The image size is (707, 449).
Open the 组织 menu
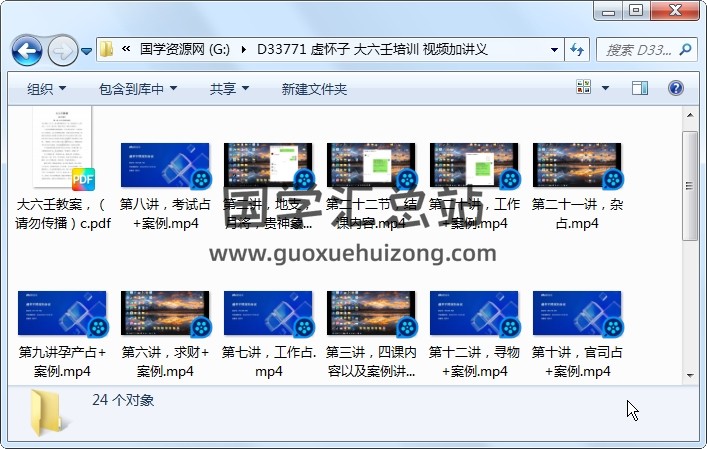(46, 89)
